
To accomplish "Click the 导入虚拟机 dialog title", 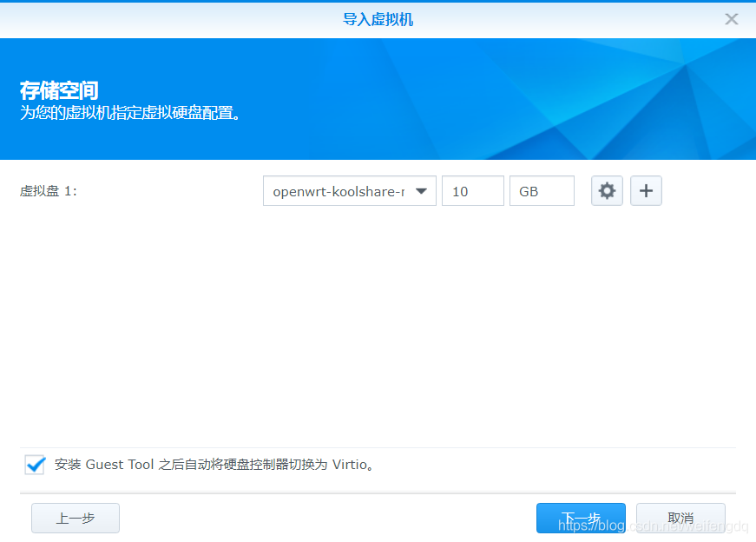I will pos(378,18).
